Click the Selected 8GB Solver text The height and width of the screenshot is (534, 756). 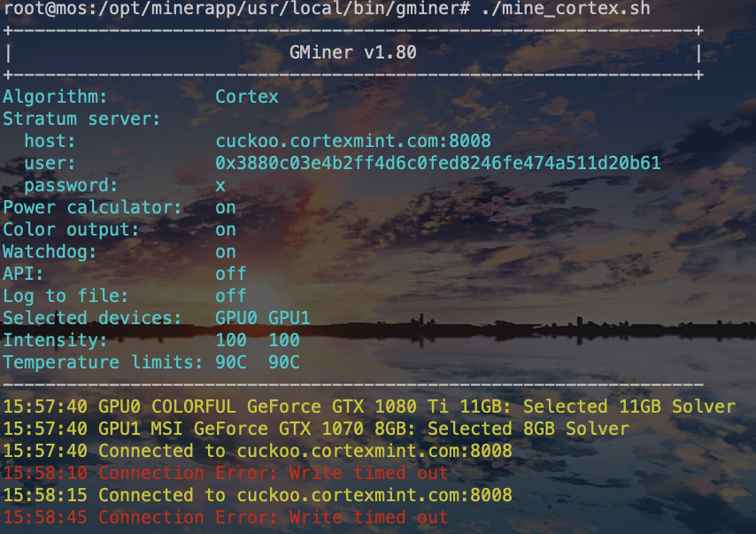click(x=528, y=429)
